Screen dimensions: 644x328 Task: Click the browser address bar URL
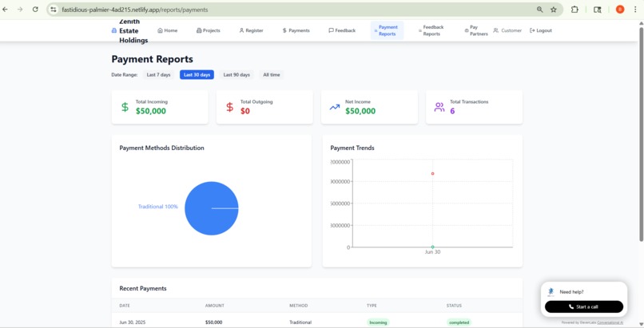coord(135,10)
